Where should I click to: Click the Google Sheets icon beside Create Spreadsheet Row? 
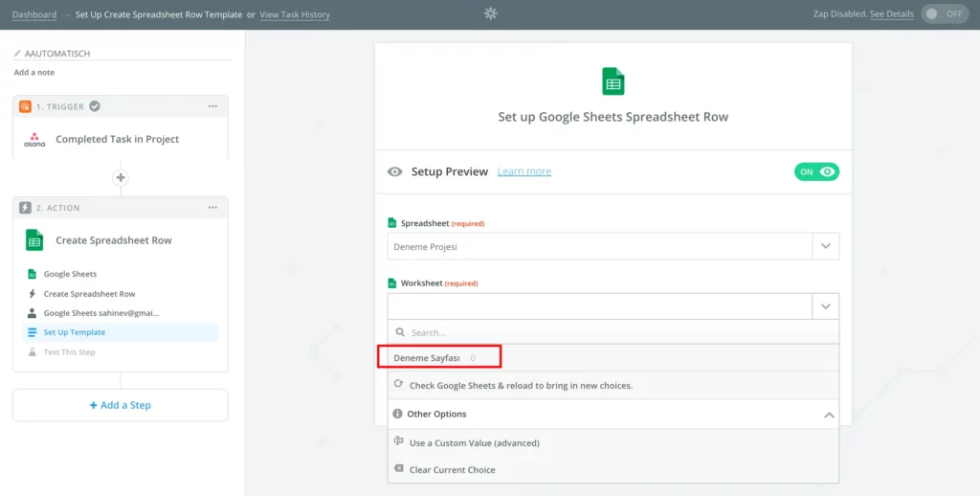tap(34, 240)
